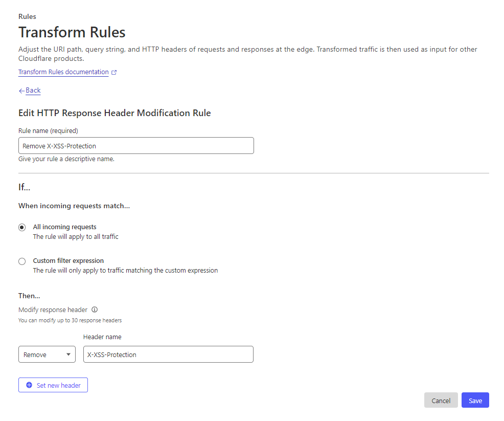Click the 'Header name' label
Viewport: 504px width, 421px height.
click(x=102, y=337)
